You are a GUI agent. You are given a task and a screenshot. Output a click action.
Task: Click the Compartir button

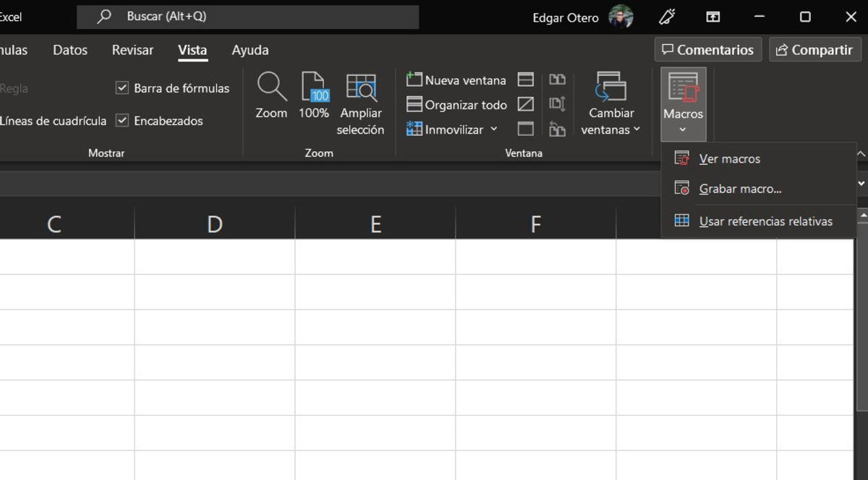point(815,49)
